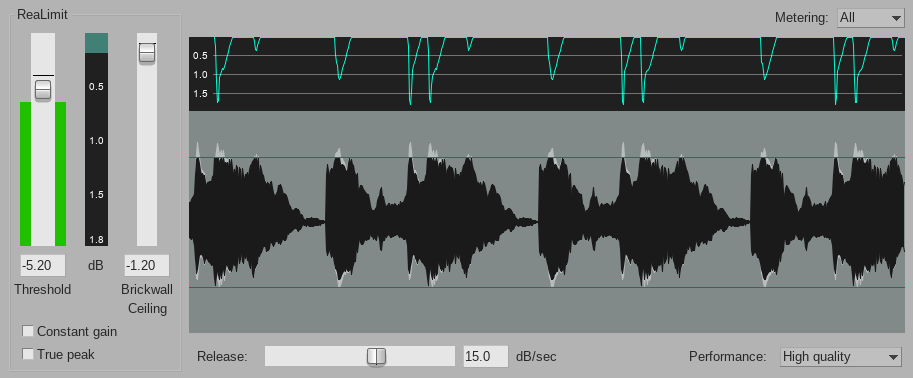The width and height of the screenshot is (913, 378).
Task: Enable the Constant gain checkbox
Action: [x=27, y=331]
